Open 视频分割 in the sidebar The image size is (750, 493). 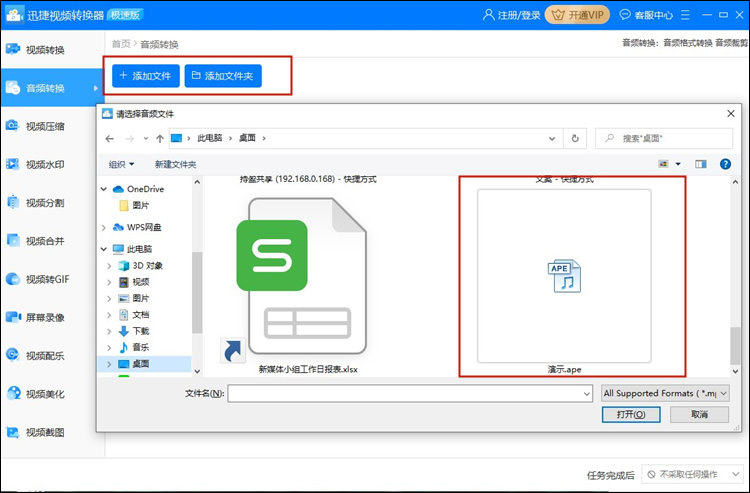[44, 203]
